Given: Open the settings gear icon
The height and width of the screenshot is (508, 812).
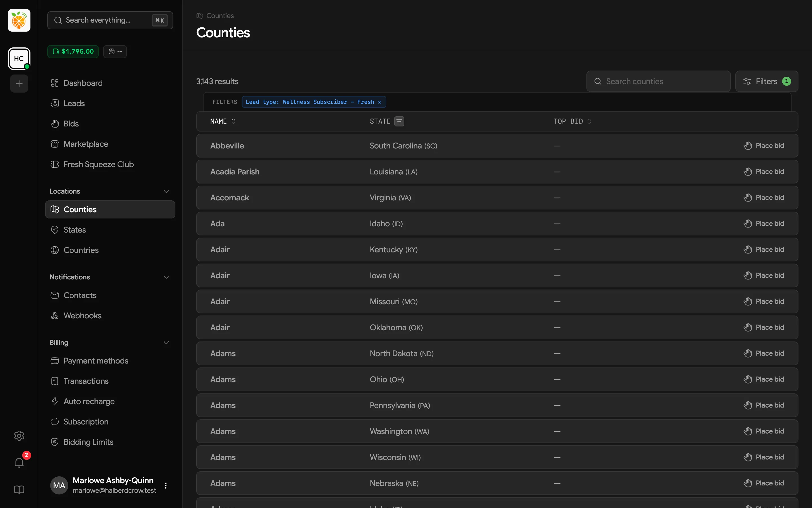Looking at the screenshot, I should coord(19,436).
